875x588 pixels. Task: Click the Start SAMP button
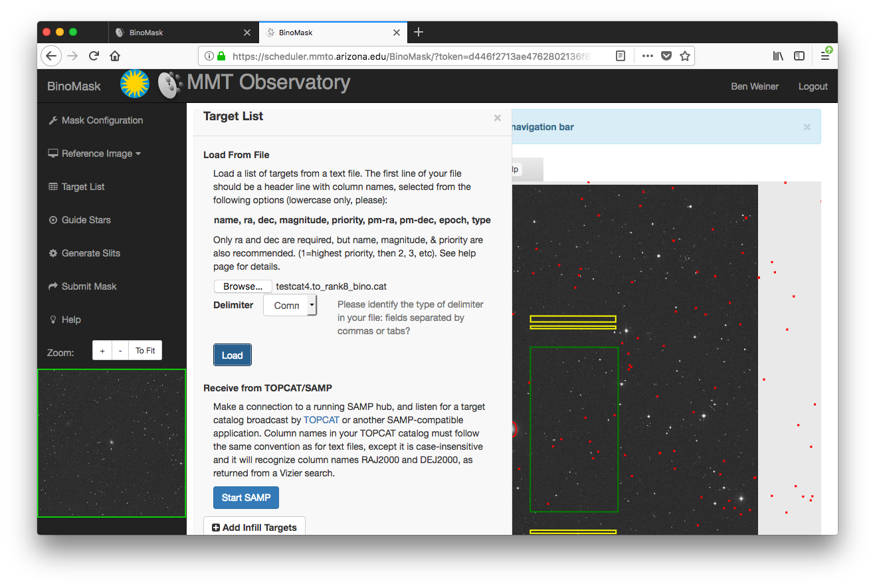click(246, 498)
